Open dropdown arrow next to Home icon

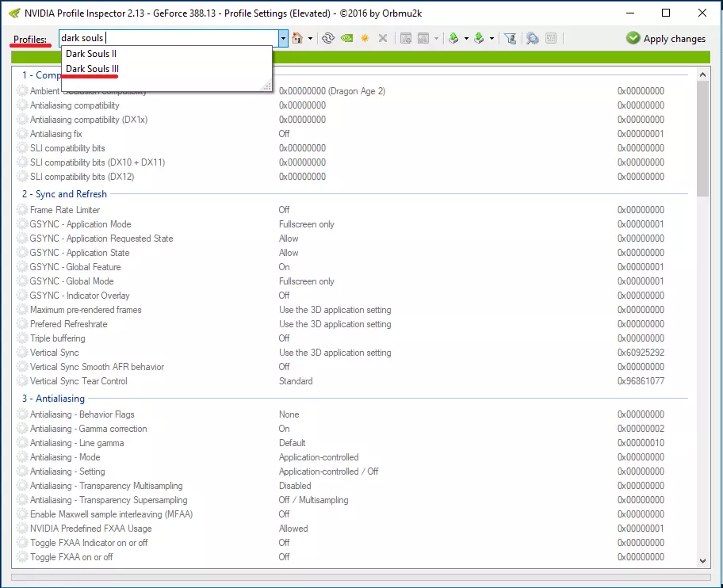[310, 38]
